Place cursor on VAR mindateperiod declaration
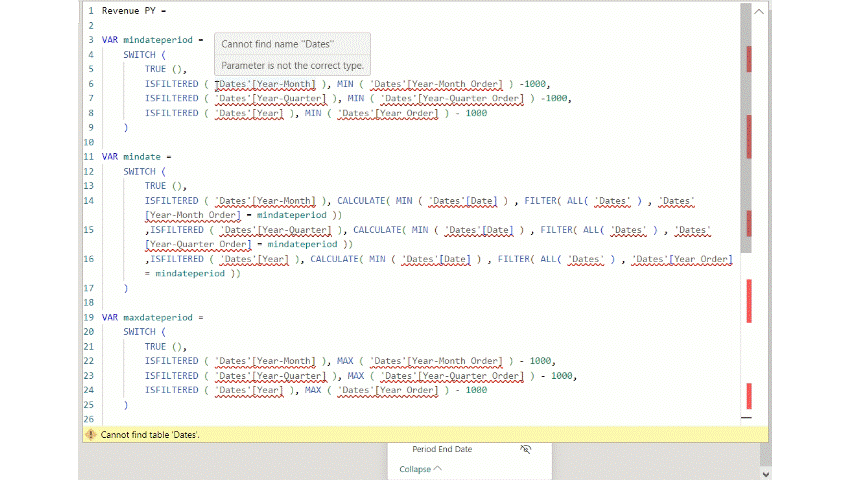The height and width of the screenshot is (480, 853). [149, 40]
